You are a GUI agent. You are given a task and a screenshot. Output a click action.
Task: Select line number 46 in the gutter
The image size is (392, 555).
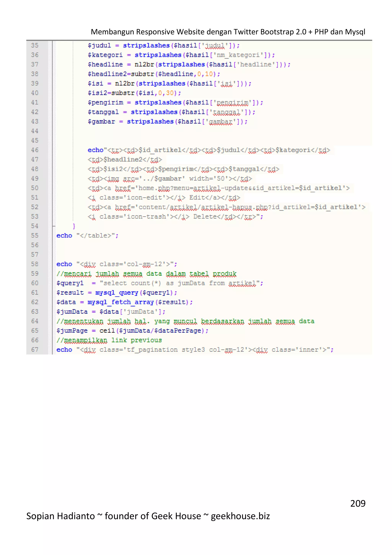[x=35, y=150]
